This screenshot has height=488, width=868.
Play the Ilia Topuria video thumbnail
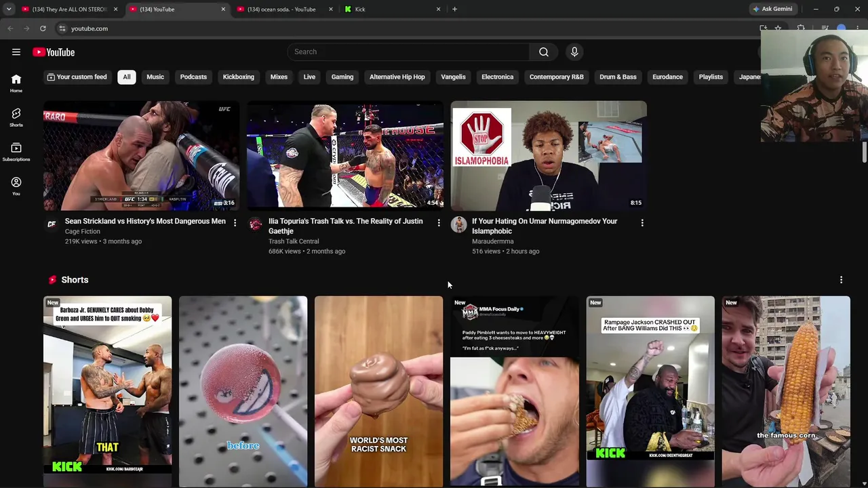tap(345, 156)
